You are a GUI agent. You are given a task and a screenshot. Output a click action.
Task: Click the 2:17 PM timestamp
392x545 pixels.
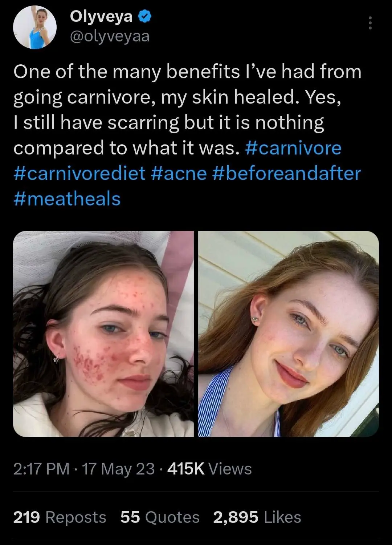coord(41,469)
